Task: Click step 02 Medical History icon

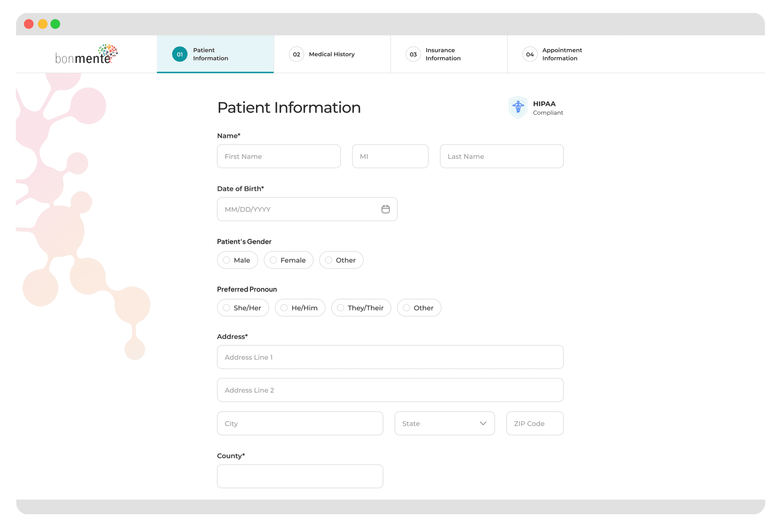Action: 296,54
